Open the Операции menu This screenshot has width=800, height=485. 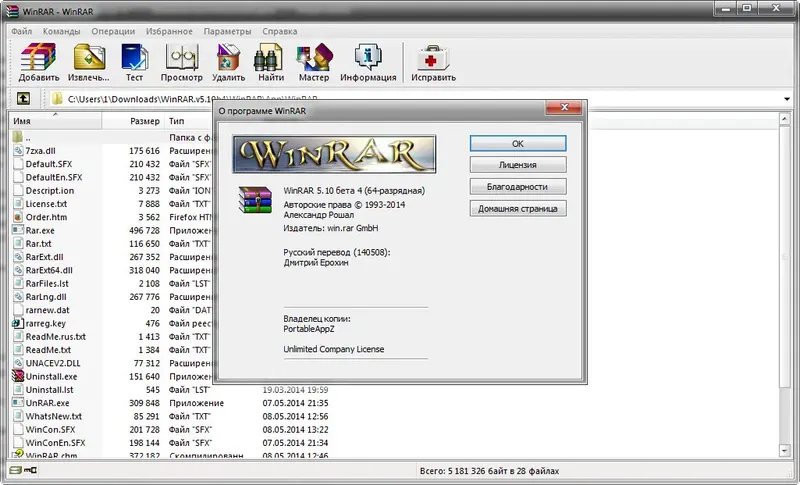(113, 31)
